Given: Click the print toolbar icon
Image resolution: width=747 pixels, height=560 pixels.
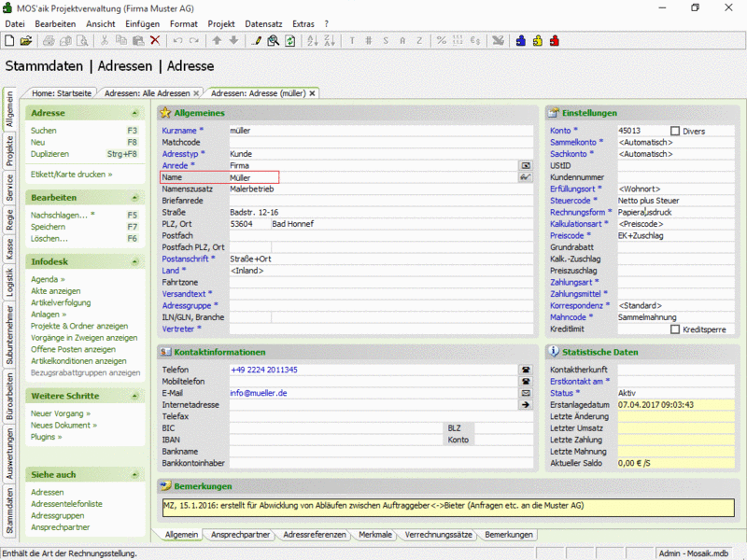Looking at the screenshot, I should [49, 41].
